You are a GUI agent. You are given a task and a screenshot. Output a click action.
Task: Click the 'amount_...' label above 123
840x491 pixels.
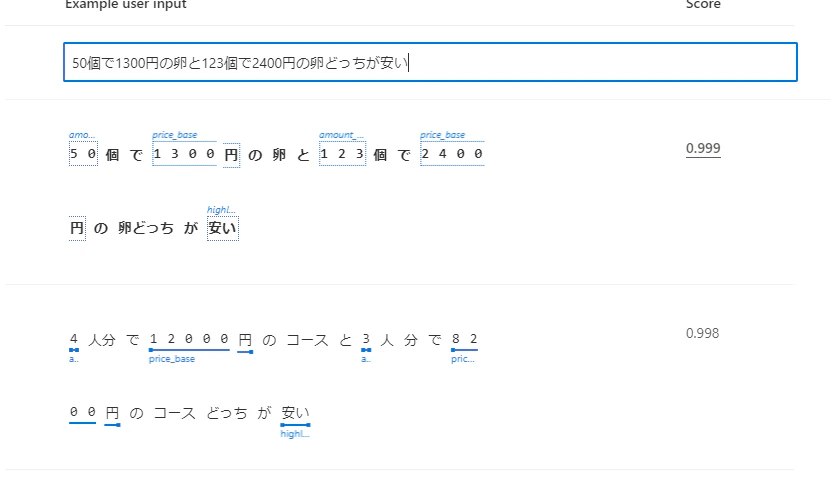[x=341, y=135]
